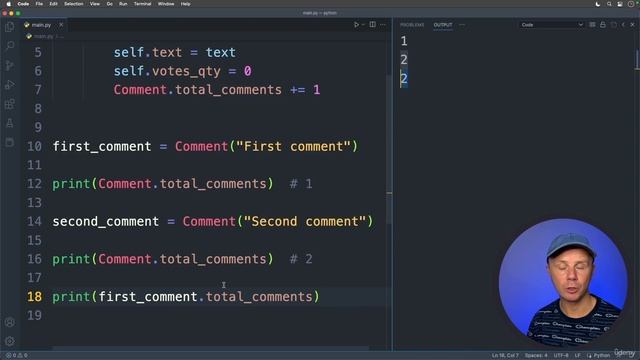The image size is (640, 360).
Task: Click the editor horizontal scrollbar
Action: [210, 348]
